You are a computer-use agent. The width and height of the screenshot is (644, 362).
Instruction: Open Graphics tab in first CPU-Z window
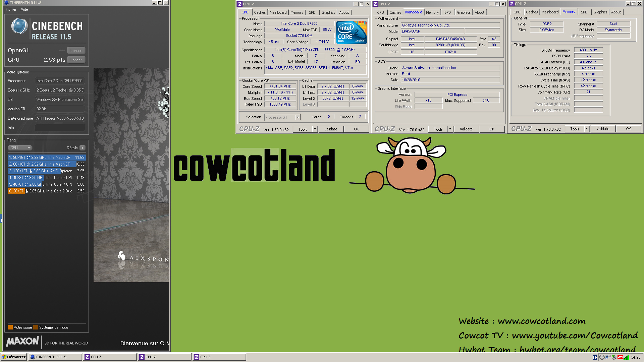click(328, 12)
